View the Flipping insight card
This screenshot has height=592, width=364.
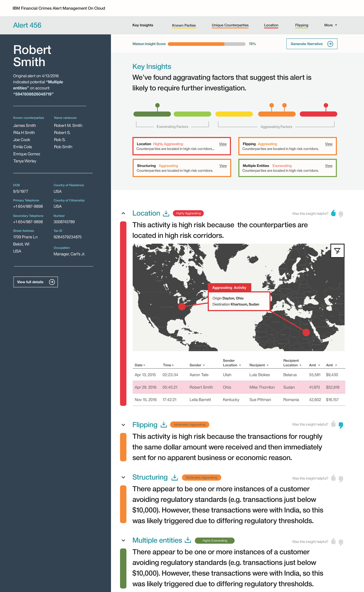(329, 144)
